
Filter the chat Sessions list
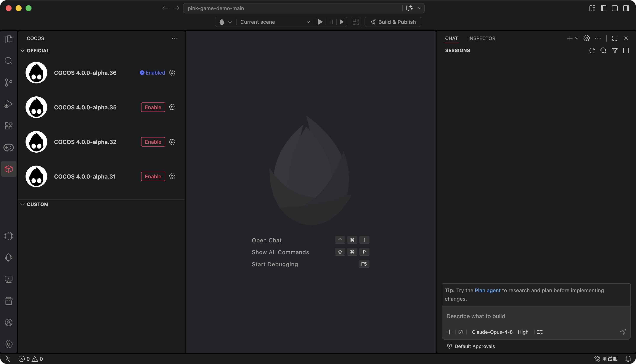615,51
